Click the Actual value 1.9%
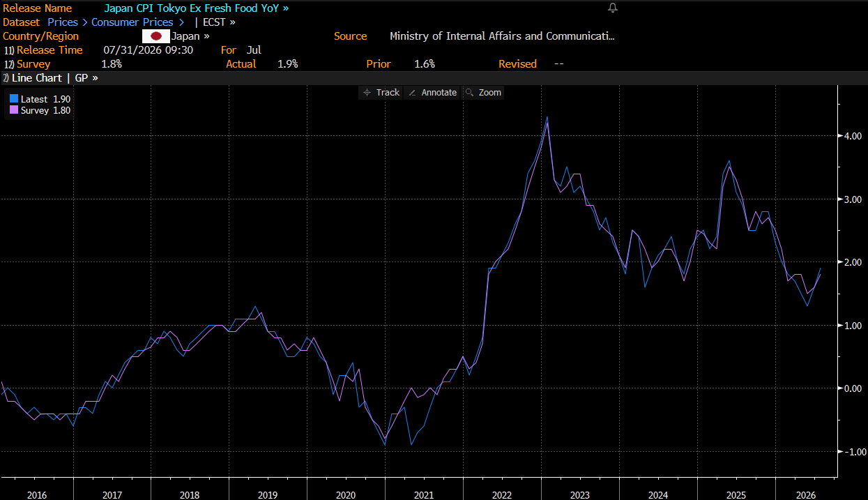Viewport: 868px width, 500px height. 288,64
